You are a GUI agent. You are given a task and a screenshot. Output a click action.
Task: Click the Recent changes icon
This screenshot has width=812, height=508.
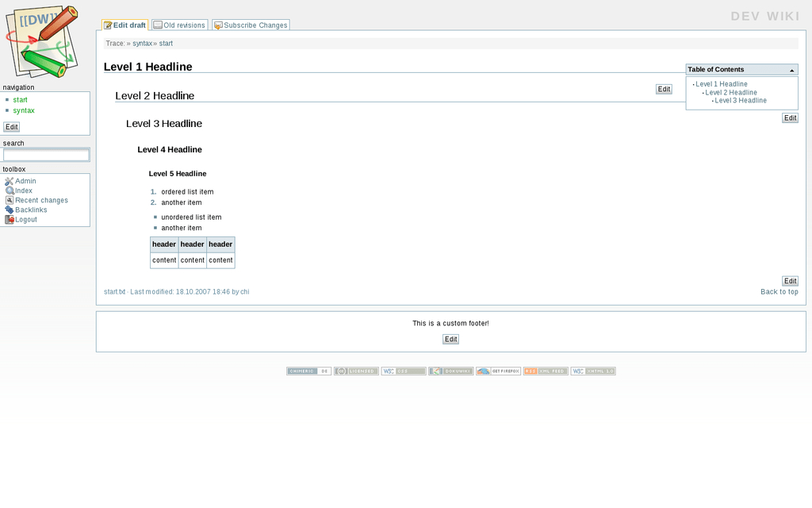tap(9, 200)
